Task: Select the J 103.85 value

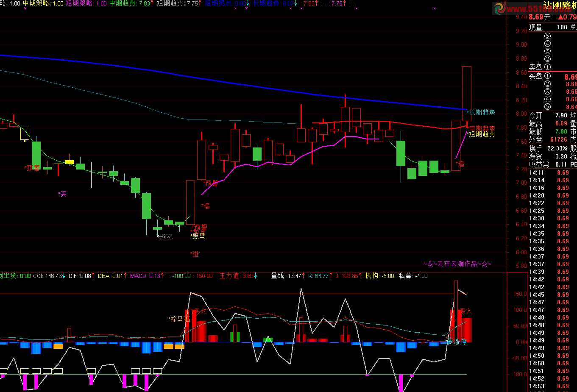Action: click(x=349, y=276)
